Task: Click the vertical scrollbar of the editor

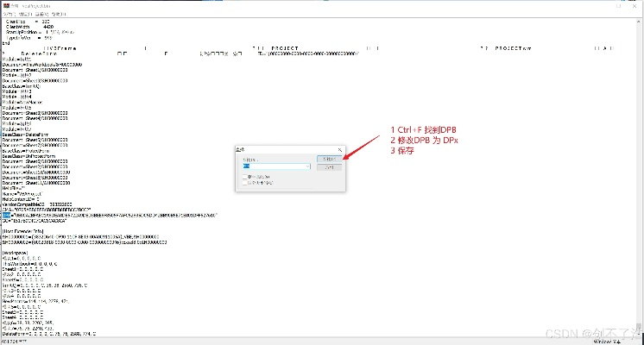Action: (x=639, y=177)
